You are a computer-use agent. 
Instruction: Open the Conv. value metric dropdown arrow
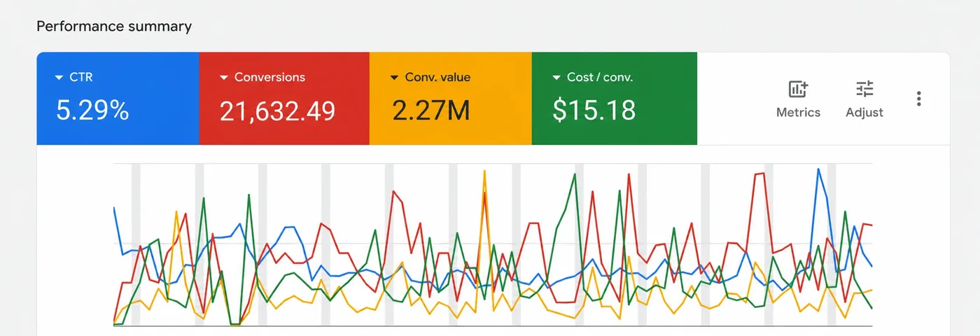point(395,78)
